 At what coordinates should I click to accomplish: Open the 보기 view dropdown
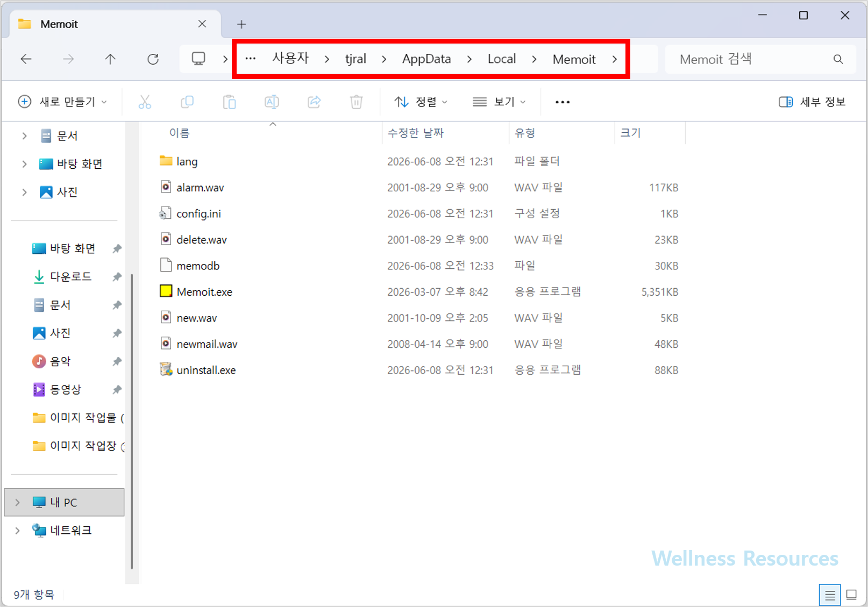tap(499, 102)
